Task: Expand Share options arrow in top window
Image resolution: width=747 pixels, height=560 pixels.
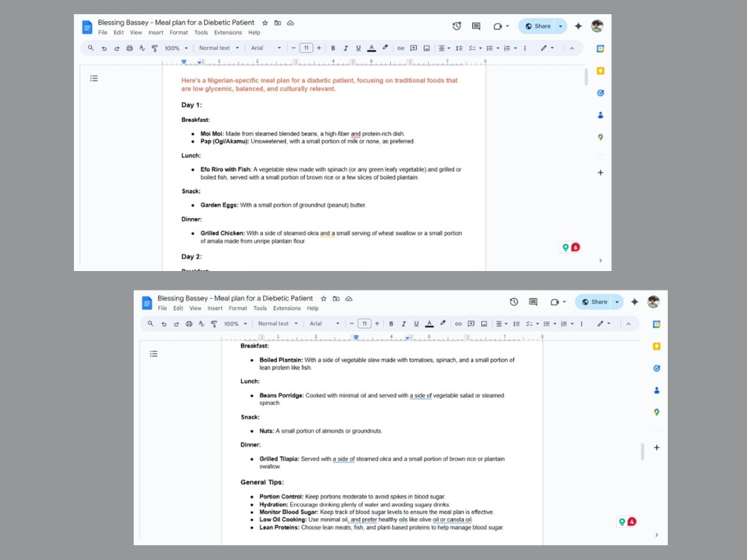Action: pos(561,26)
